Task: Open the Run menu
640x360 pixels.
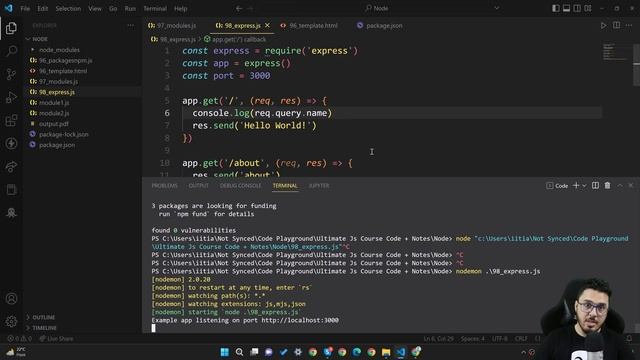Action: click(x=130, y=8)
